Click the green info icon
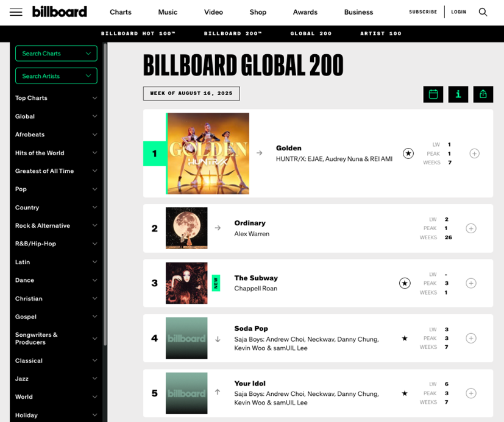This screenshot has width=504, height=422. 458,94
